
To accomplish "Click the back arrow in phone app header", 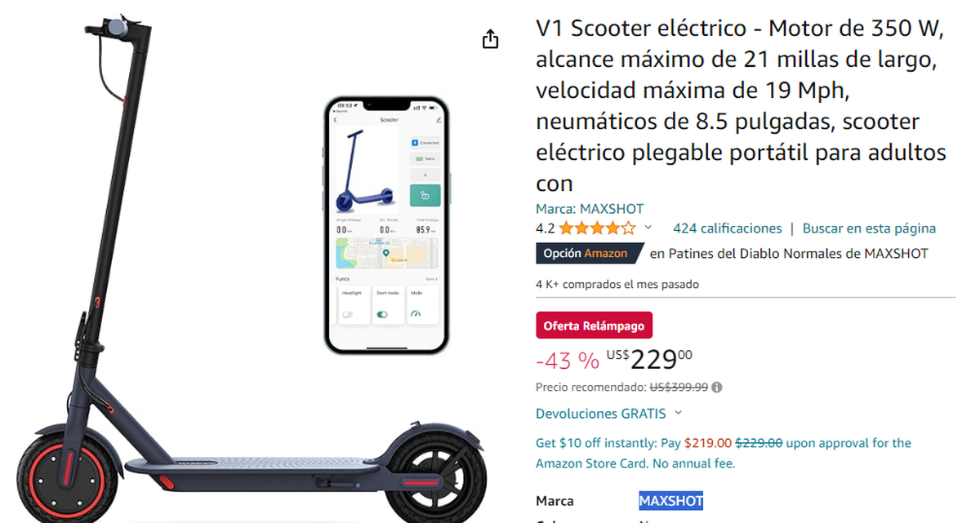I will (x=335, y=120).
